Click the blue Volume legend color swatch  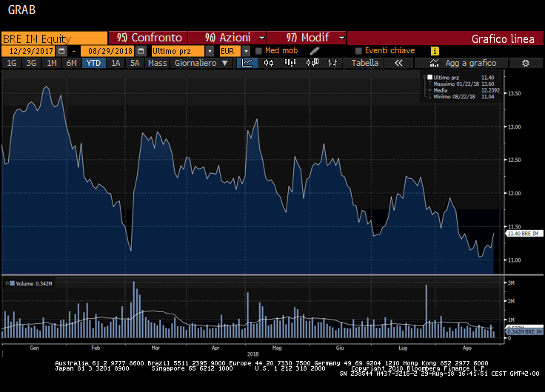coord(12,284)
